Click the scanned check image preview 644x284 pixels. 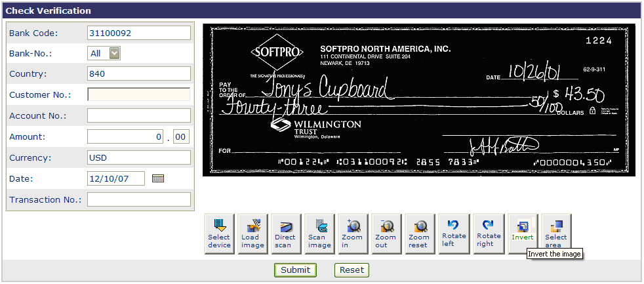(419, 100)
